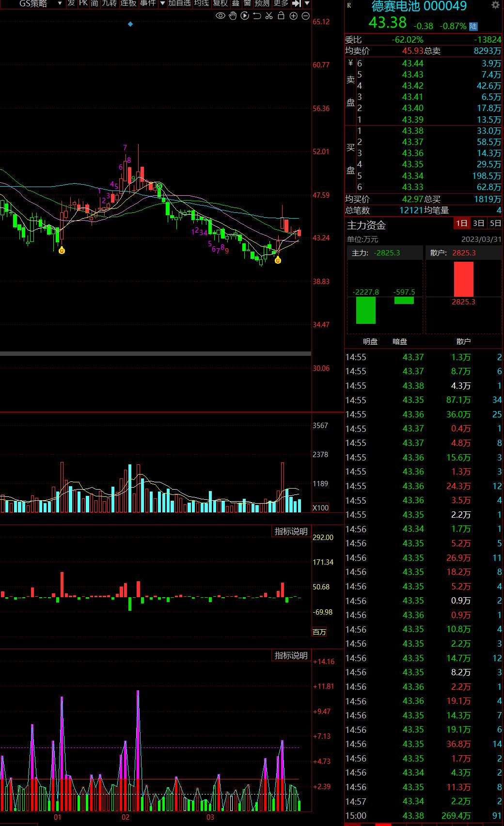
Task: Toggle the 九转 indicator
Action: click(109, 3)
